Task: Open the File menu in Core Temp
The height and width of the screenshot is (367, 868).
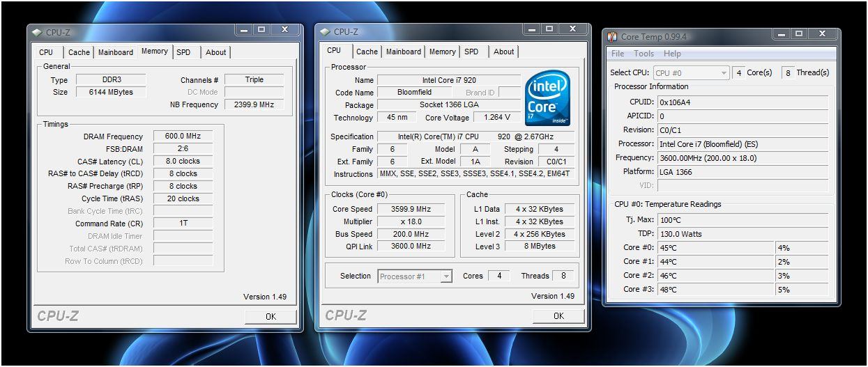Action: (x=618, y=54)
